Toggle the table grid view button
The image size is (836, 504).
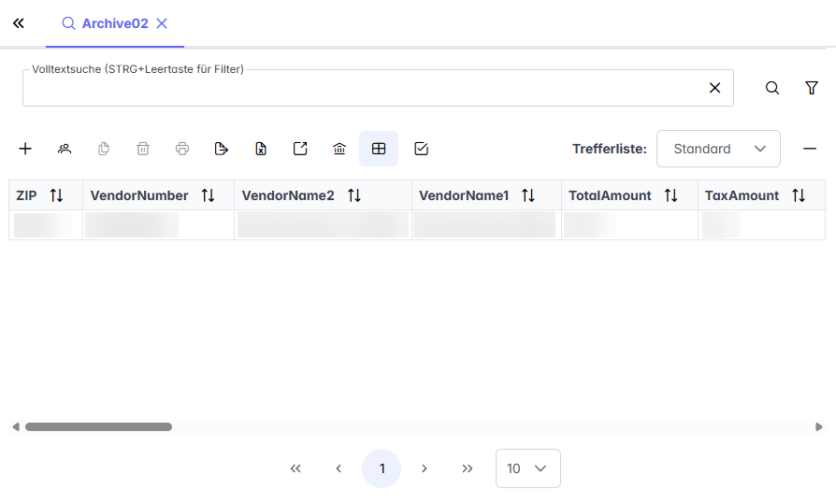pyautogui.click(x=379, y=149)
